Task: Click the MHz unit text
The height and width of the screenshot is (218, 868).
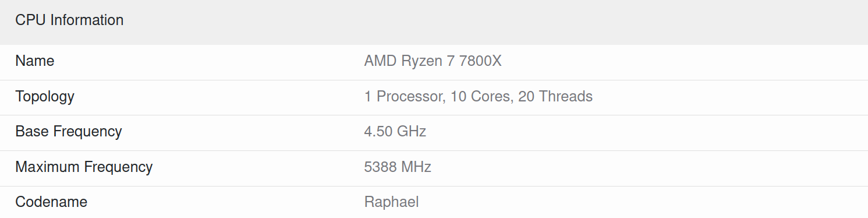Action: [x=416, y=167]
